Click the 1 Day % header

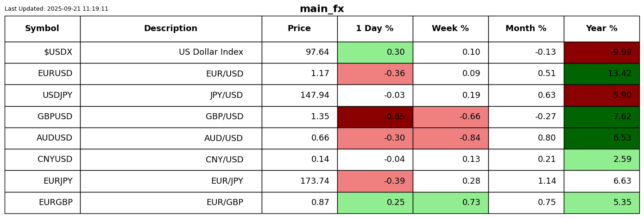[x=375, y=29]
